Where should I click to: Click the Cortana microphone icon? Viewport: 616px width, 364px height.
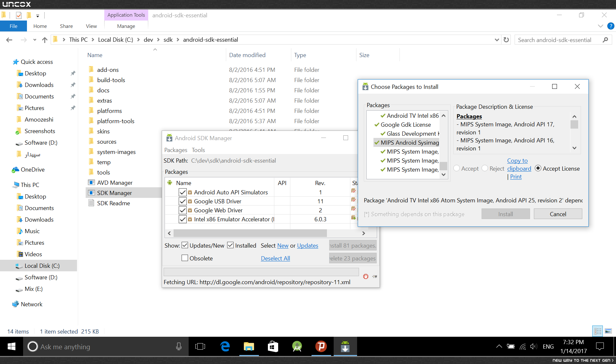point(179,347)
